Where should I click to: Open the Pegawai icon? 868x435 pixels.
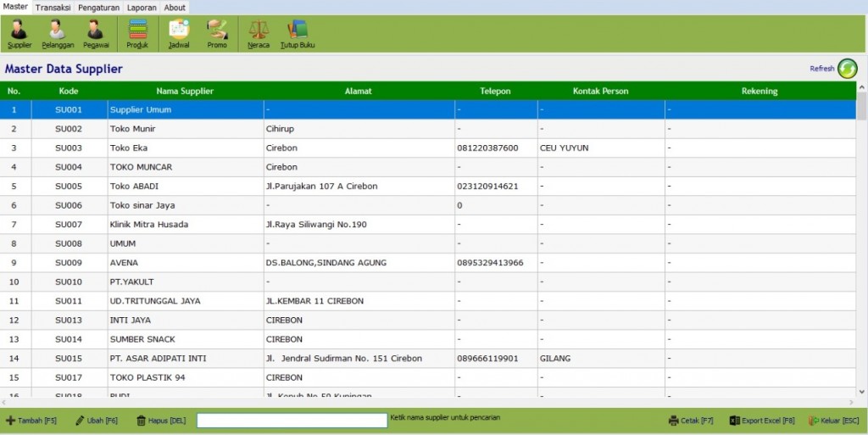tap(96, 34)
